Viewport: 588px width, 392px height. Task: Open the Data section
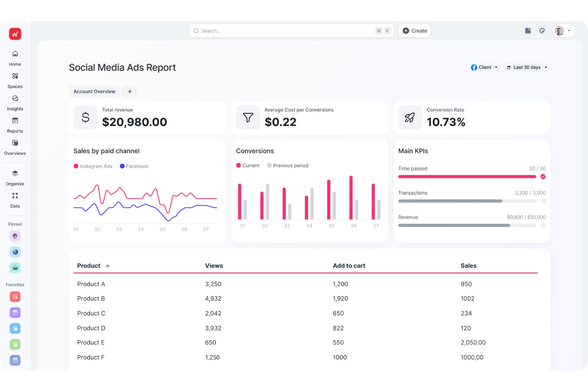[x=15, y=199]
